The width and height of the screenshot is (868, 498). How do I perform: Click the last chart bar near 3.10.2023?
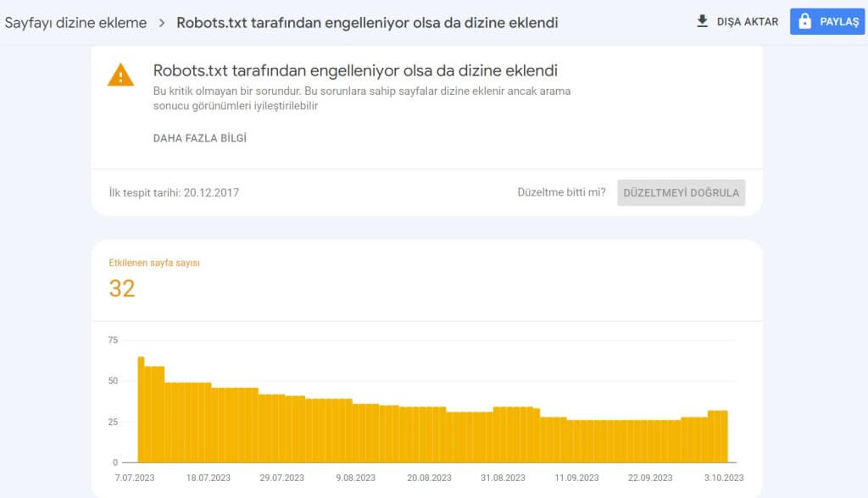[x=724, y=436]
